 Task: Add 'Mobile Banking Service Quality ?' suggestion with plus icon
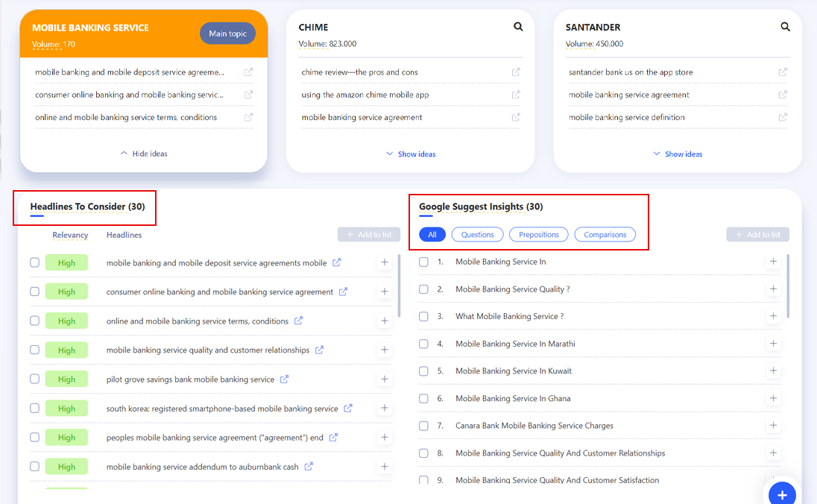tap(773, 289)
